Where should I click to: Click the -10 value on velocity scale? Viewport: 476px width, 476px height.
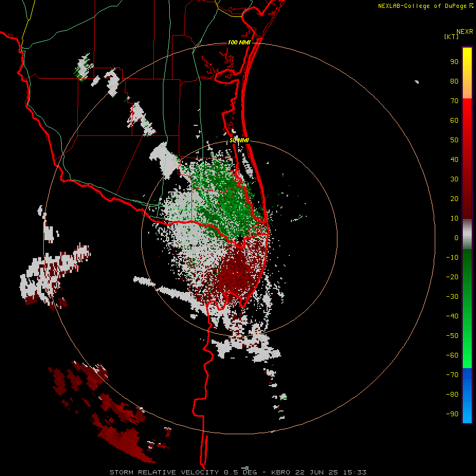click(x=452, y=258)
